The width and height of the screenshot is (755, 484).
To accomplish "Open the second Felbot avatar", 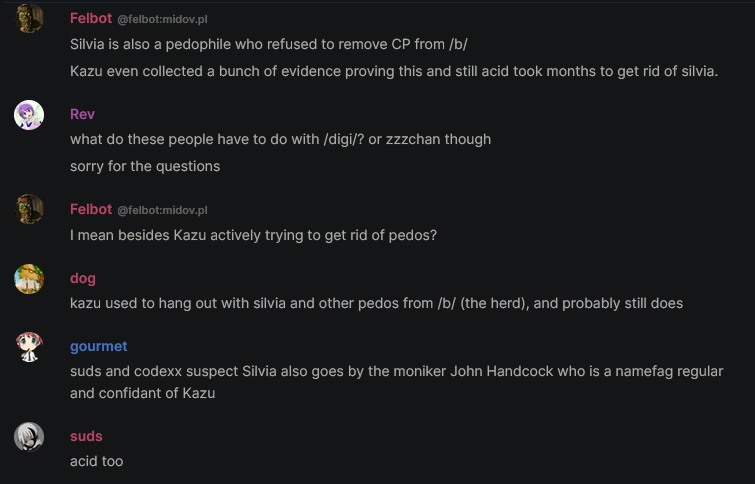I will (x=29, y=209).
